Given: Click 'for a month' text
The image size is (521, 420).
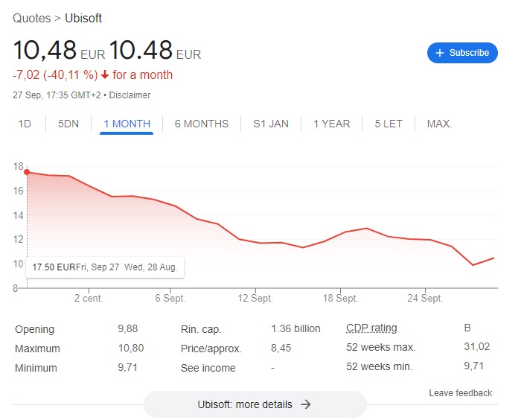Looking at the screenshot, I should click(143, 74).
